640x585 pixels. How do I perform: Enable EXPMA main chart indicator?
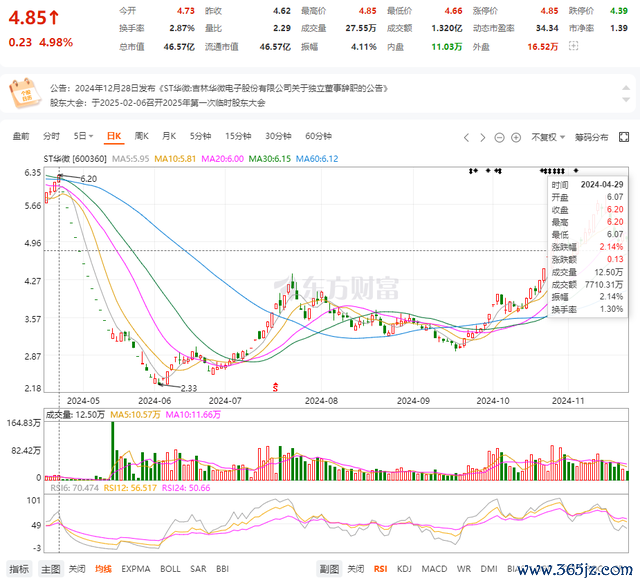pos(136,569)
